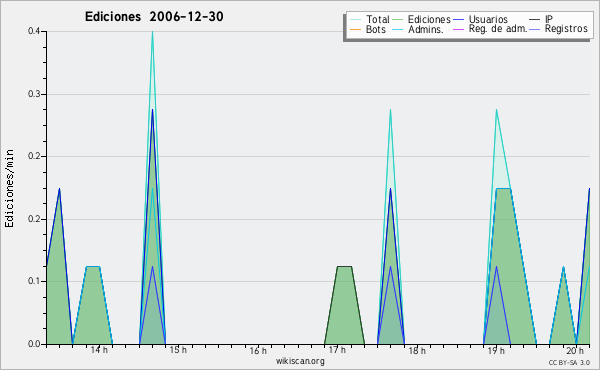Click the 0.4 value on y-axis
The width and height of the screenshot is (600, 370).
click(34, 31)
